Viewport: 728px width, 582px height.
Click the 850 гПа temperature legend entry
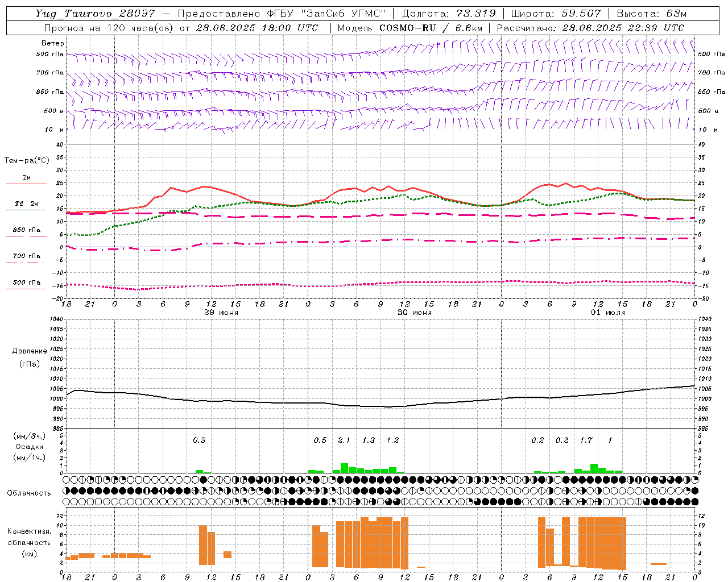[26, 230]
